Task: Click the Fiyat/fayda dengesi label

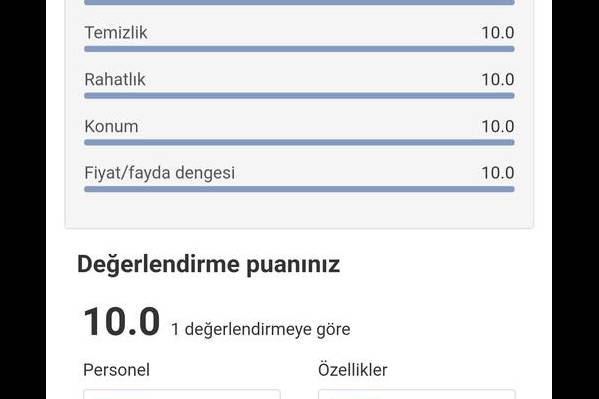Action: pyautogui.click(x=160, y=173)
